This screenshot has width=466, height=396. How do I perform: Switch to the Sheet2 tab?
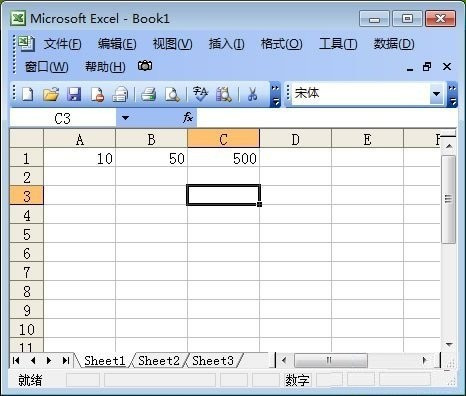click(x=159, y=361)
